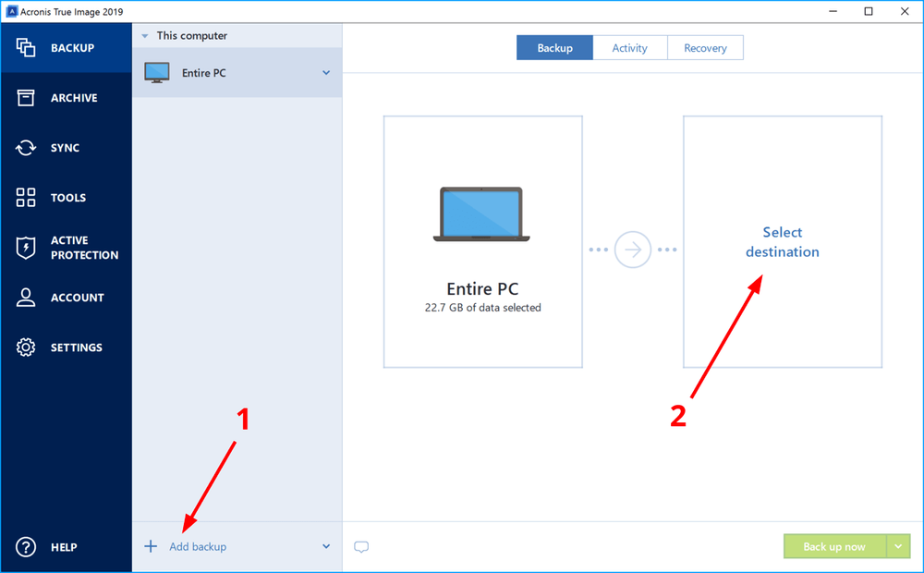Open the Settings gear icon

coord(25,347)
